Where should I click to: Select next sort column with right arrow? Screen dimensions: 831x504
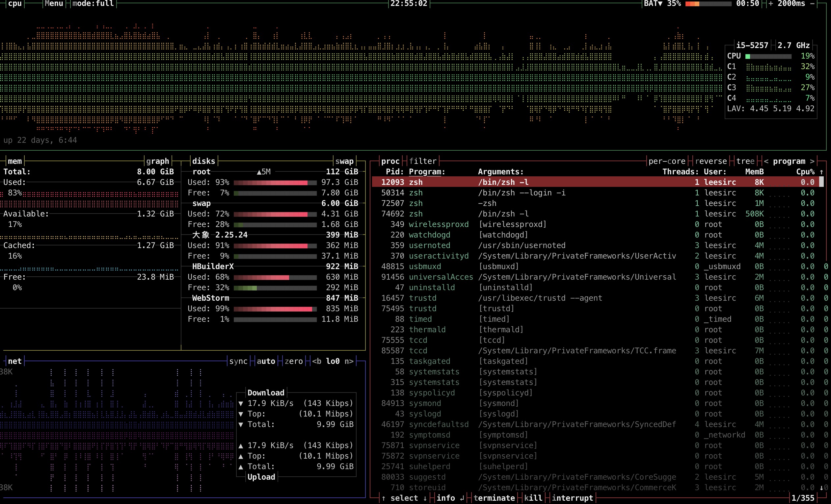812,161
